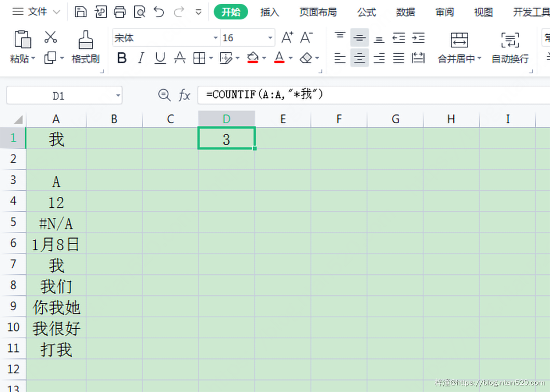Open the 视图 tab

(483, 12)
